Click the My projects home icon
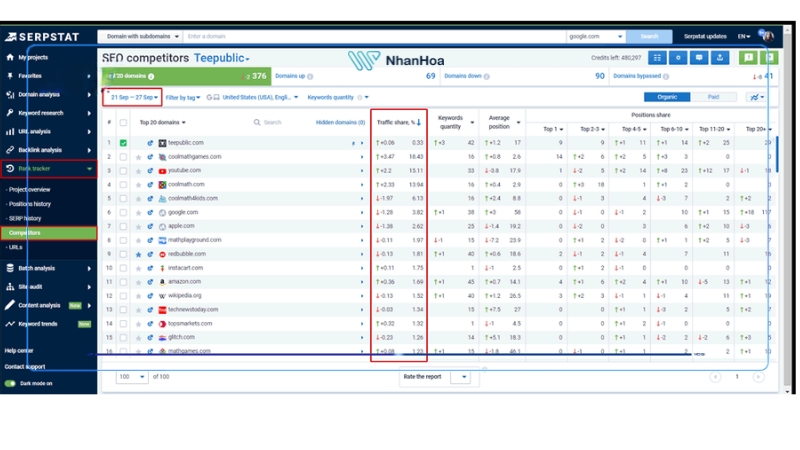Image resolution: width=800 pixels, height=450 pixels. (x=10, y=57)
